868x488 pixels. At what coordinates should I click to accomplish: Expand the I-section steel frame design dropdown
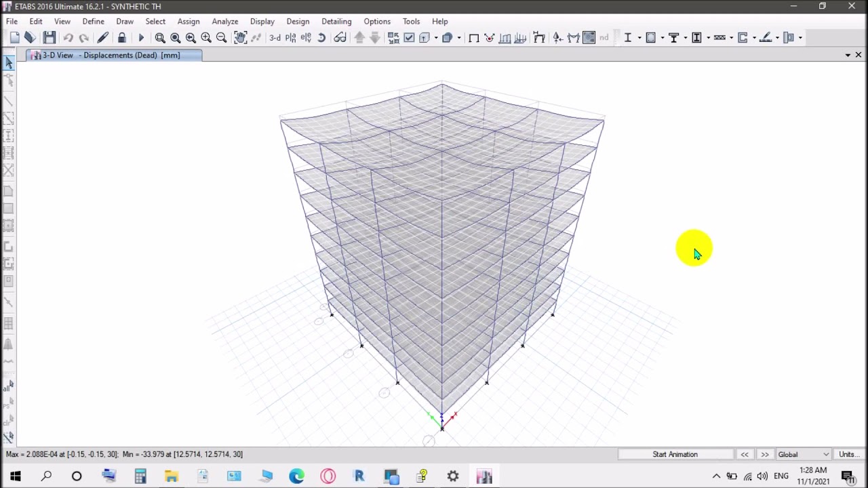pyautogui.click(x=639, y=38)
